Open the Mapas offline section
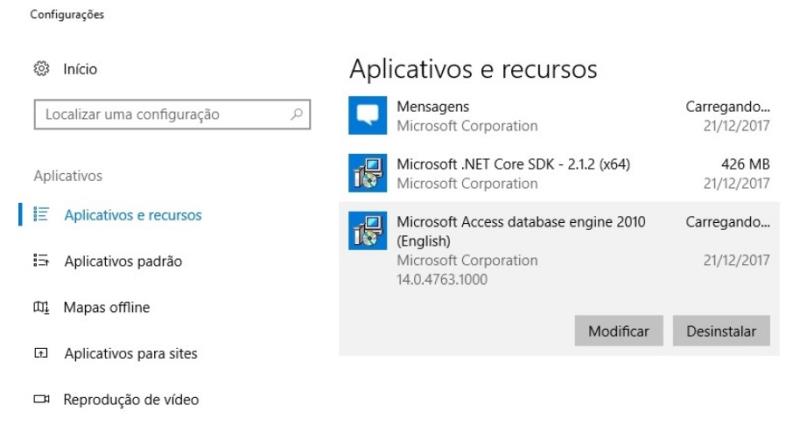The width and height of the screenshot is (800, 432). [x=107, y=308]
